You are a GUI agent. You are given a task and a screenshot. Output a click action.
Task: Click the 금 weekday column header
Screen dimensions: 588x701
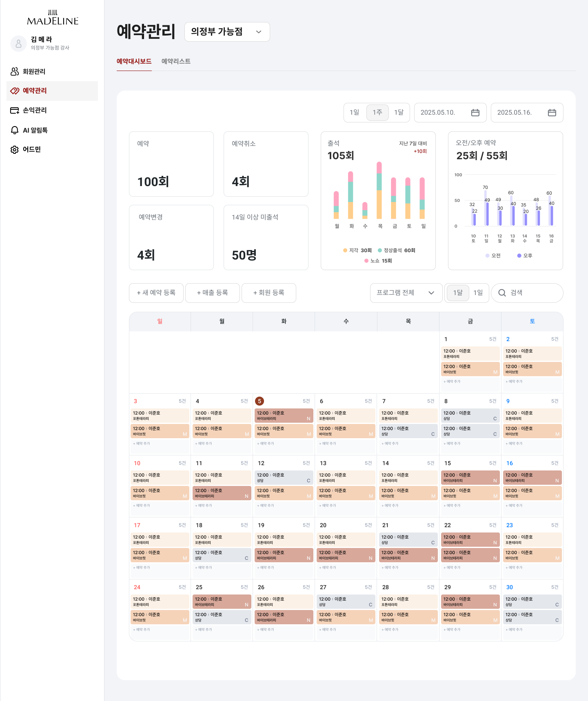click(470, 322)
